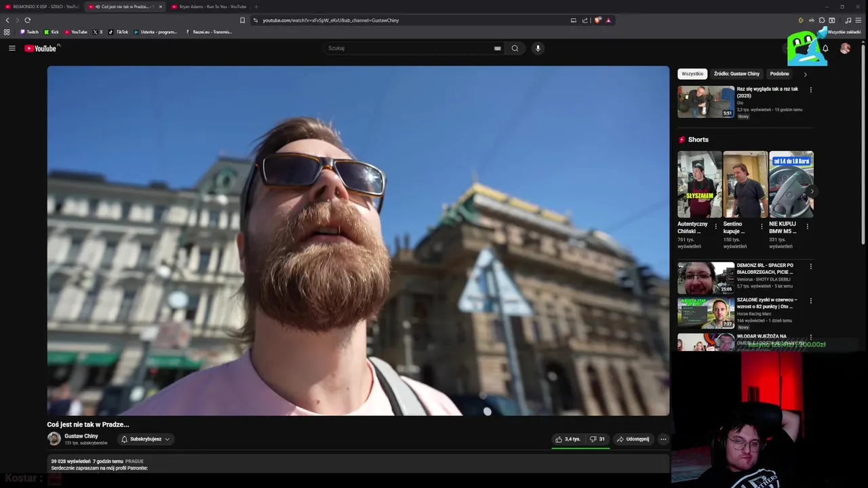Viewport: 868px width, 488px height.
Task: Open Subskrybujesz notification dropdown
Action: click(x=145, y=439)
